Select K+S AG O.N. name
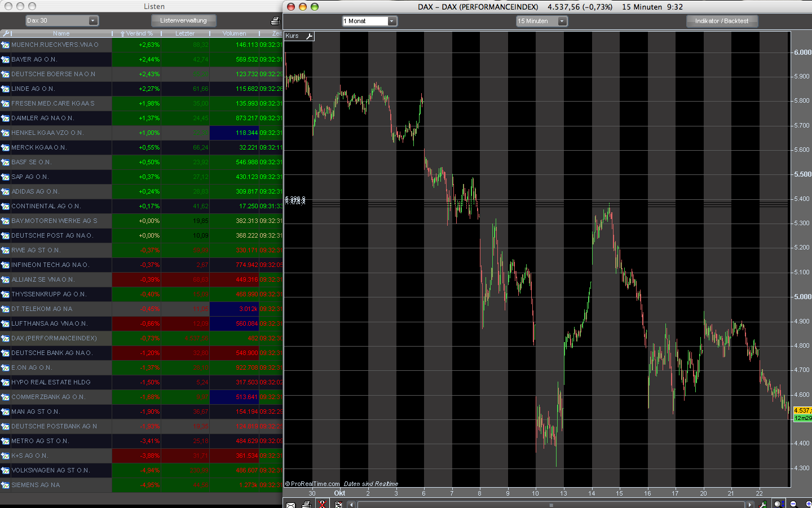The width and height of the screenshot is (812, 508). point(30,456)
